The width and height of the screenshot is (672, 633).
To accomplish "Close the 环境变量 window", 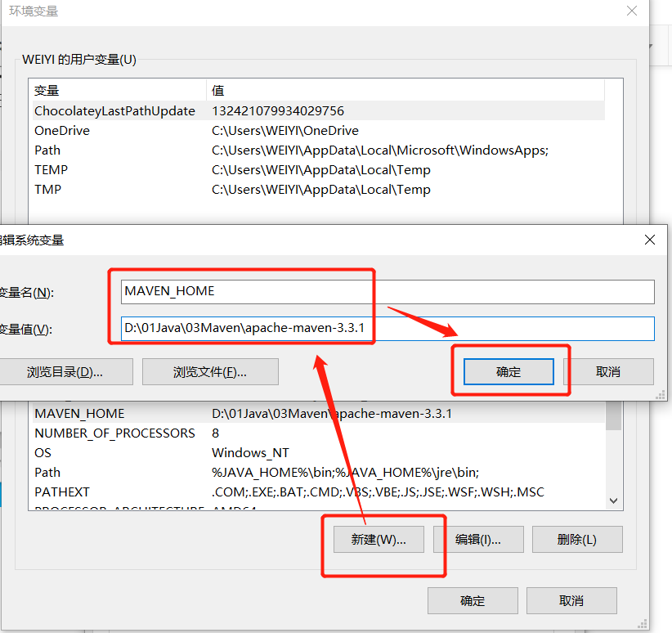I will pyautogui.click(x=632, y=11).
